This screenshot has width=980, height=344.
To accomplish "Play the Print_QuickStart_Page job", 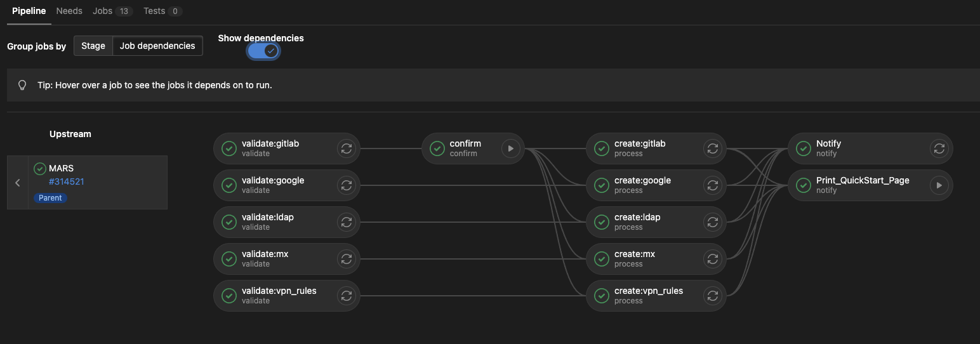I will [939, 185].
